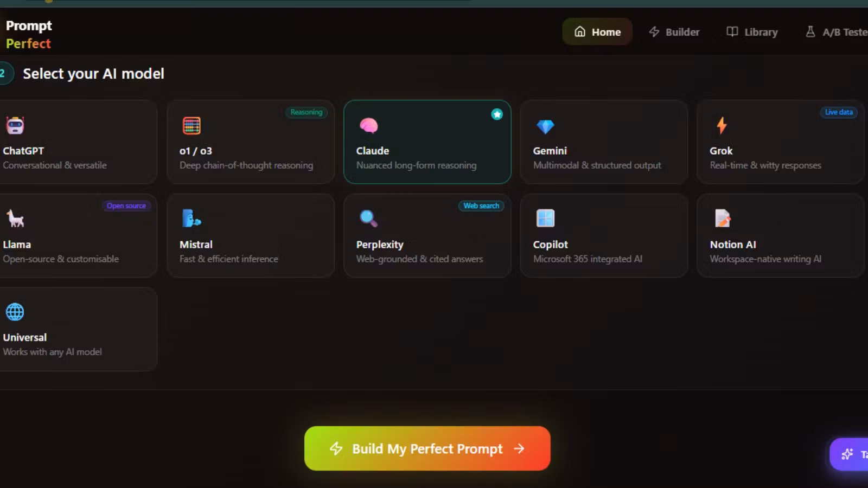Select the Claude model card
Image resolution: width=868 pixels, height=488 pixels.
(x=427, y=142)
